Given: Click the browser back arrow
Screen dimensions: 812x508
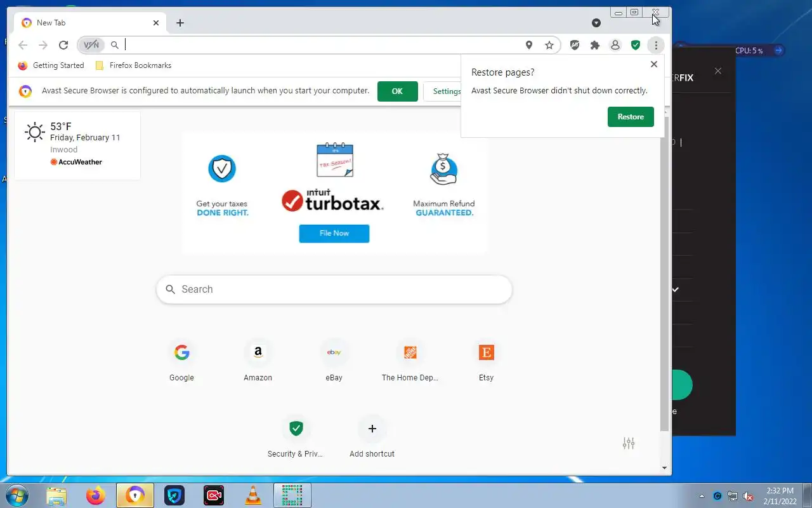Looking at the screenshot, I should coord(23,45).
